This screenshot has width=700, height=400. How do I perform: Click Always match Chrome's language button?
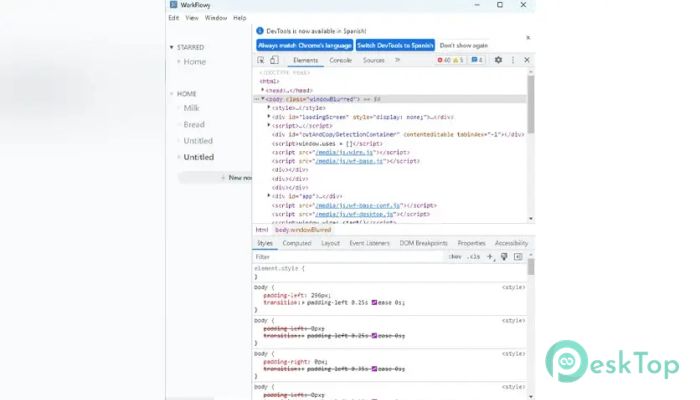(x=303, y=45)
